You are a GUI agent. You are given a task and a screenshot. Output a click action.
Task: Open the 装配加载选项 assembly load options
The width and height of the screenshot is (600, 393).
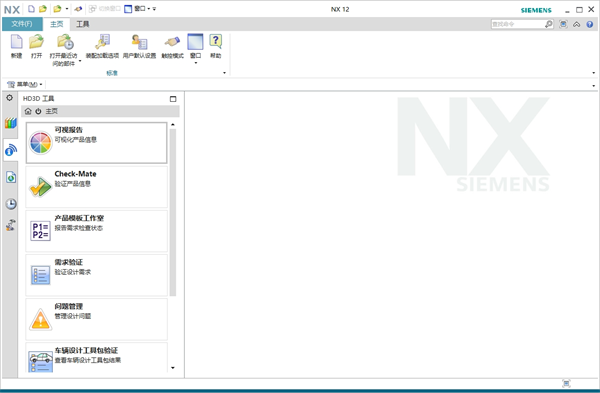(102, 46)
